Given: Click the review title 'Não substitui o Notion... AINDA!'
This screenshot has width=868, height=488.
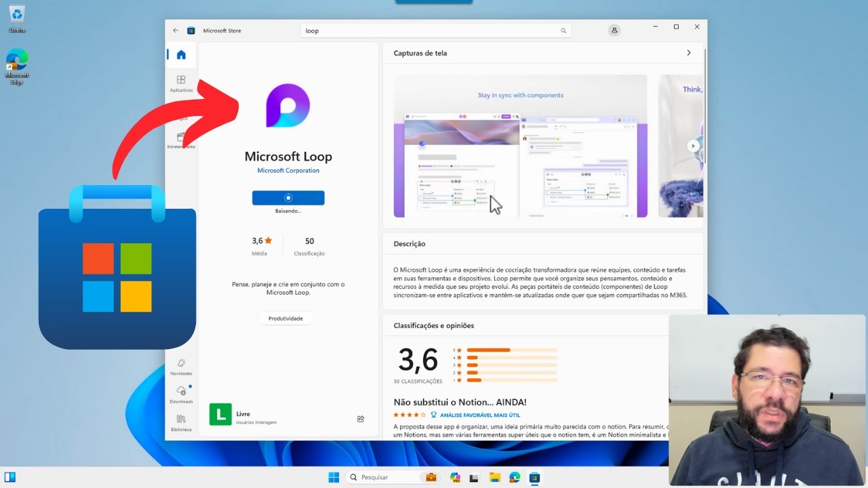Looking at the screenshot, I should click(460, 402).
